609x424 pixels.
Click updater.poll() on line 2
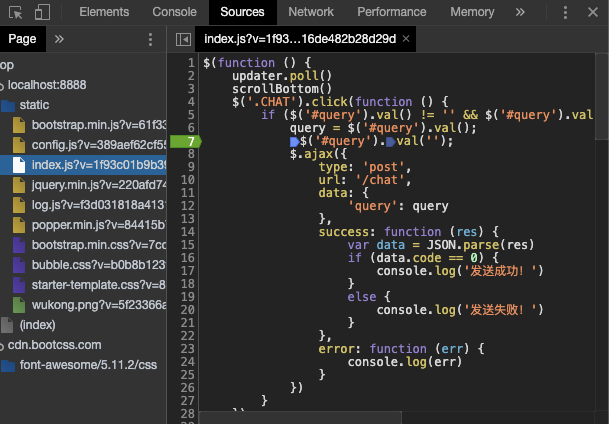click(282, 76)
